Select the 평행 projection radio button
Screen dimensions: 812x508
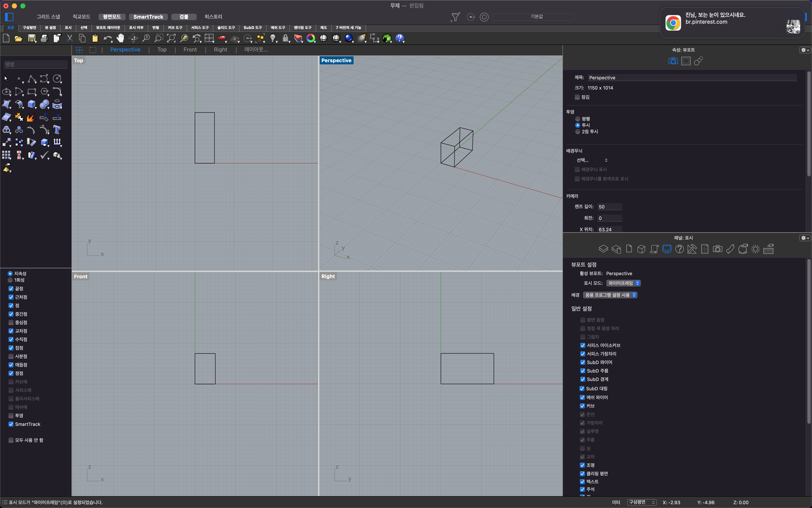(x=577, y=119)
